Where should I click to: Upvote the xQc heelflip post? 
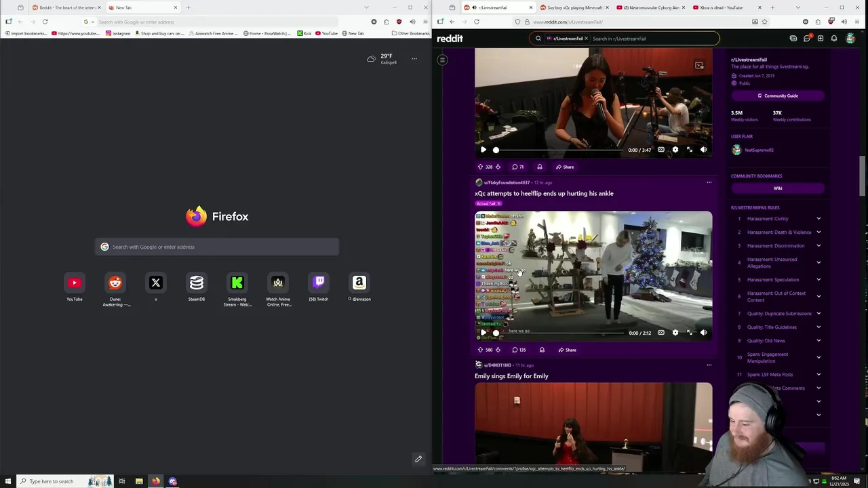click(x=480, y=350)
